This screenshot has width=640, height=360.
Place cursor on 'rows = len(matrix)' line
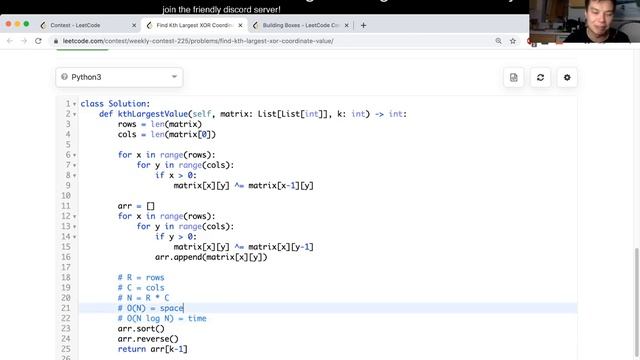(160, 124)
